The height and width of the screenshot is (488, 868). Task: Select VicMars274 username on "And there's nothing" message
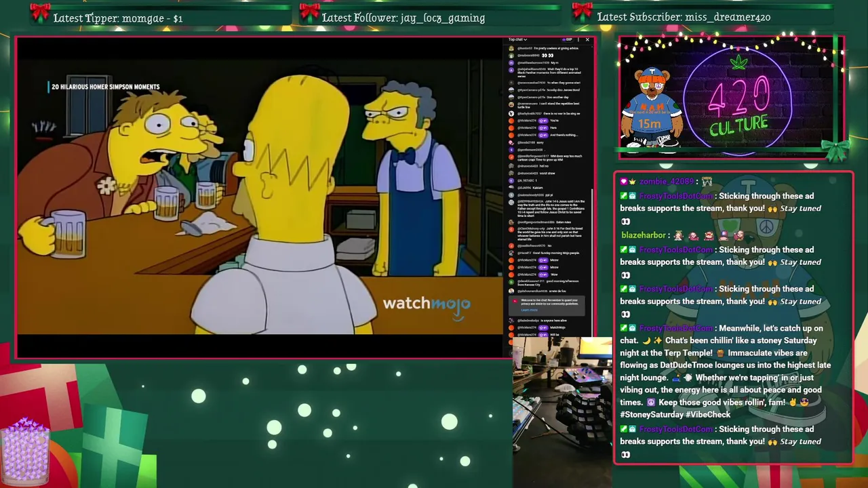pos(527,135)
